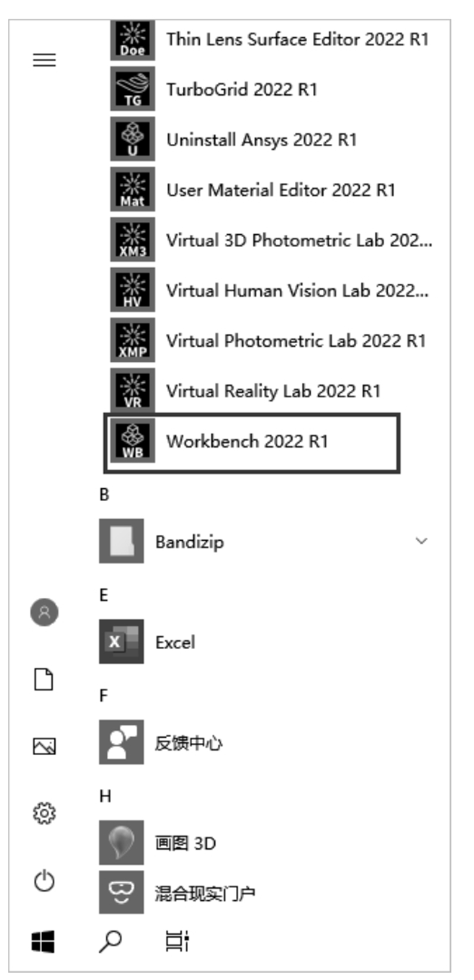Open Virtual Photometric Lab XMP icon
Image resolution: width=474 pixels, height=980 pixels.
[132, 341]
